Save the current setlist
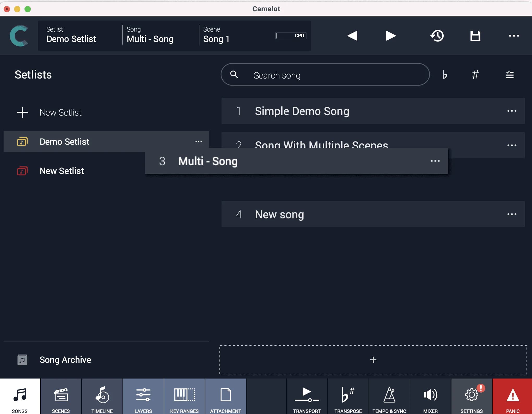 coord(475,36)
